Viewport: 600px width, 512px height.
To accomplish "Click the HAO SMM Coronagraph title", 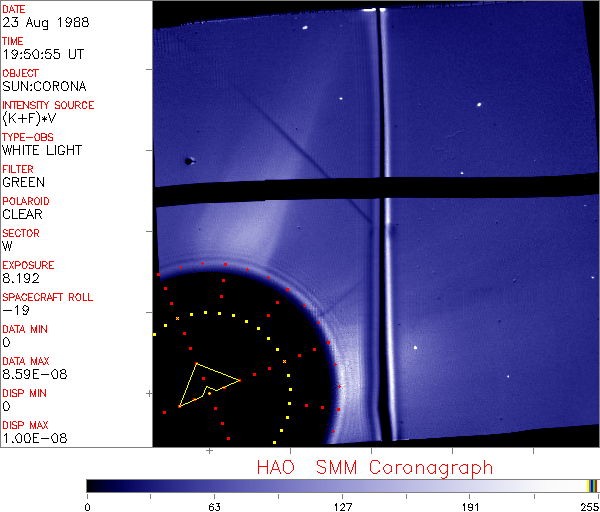I will tap(374, 467).
